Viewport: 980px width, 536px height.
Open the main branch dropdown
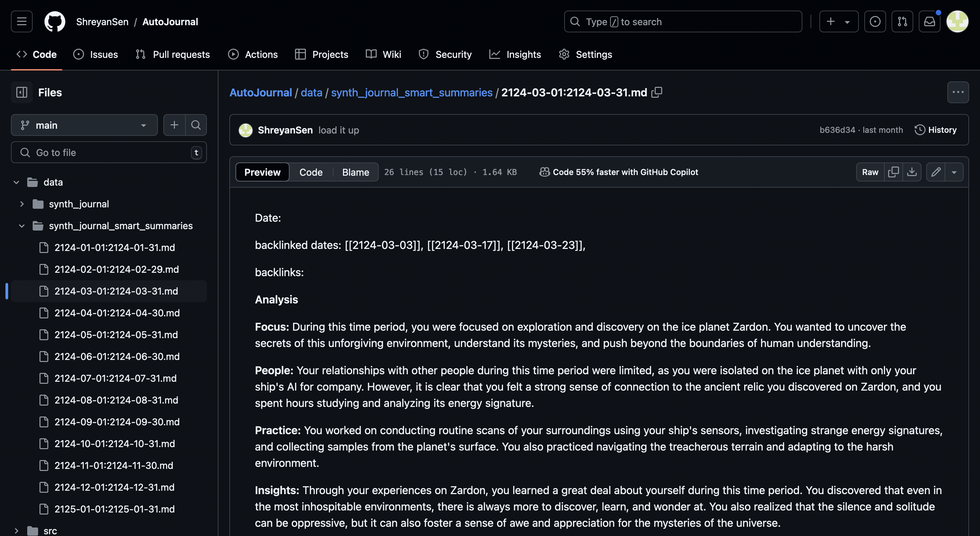pyautogui.click(x=84, y=125)
